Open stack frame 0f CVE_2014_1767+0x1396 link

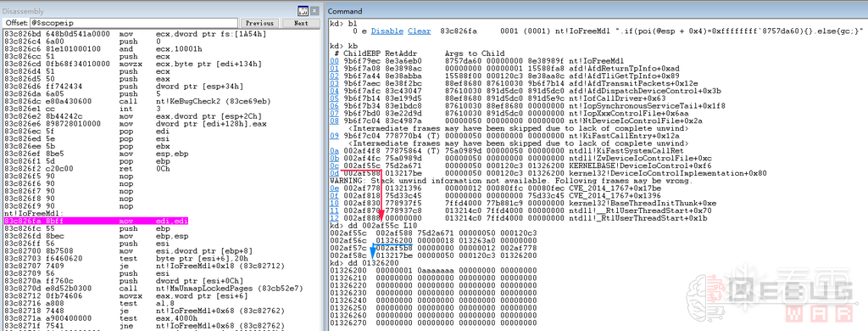(334, 196)
